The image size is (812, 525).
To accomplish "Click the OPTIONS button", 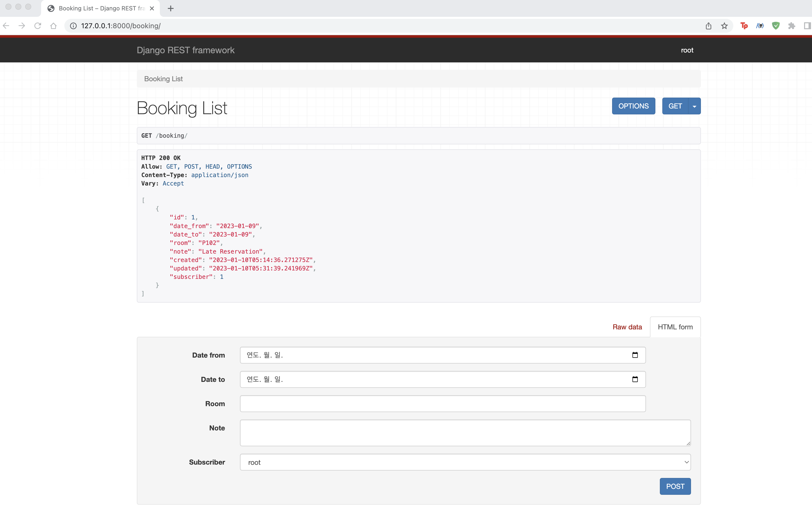I will point(633,106).
